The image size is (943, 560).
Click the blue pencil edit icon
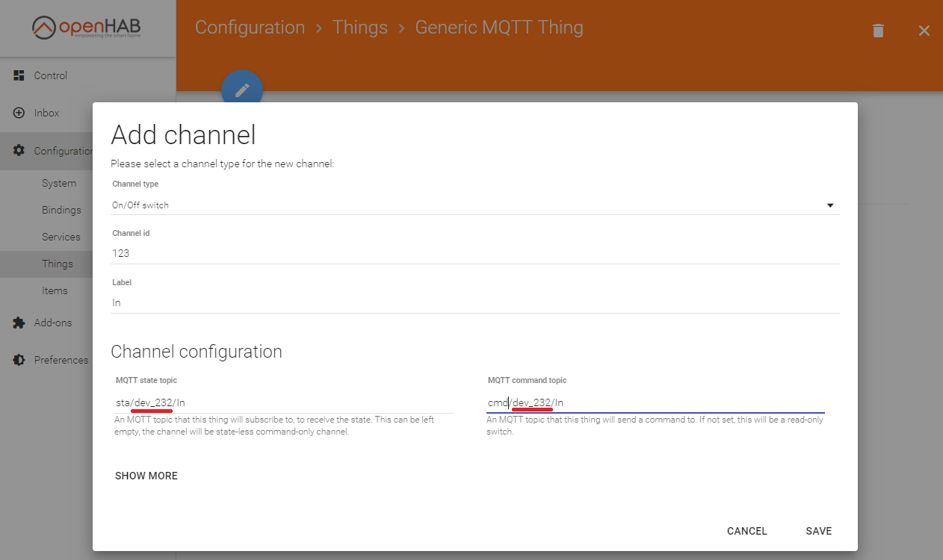point(241,89)
